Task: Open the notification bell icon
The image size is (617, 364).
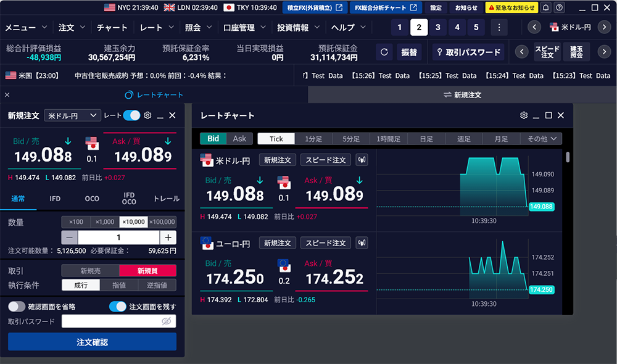Action: click(x=546, y=7)
